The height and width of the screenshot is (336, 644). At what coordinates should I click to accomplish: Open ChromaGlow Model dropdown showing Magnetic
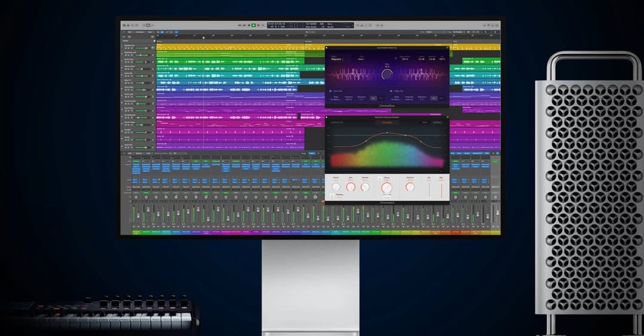tap(337, 59)
